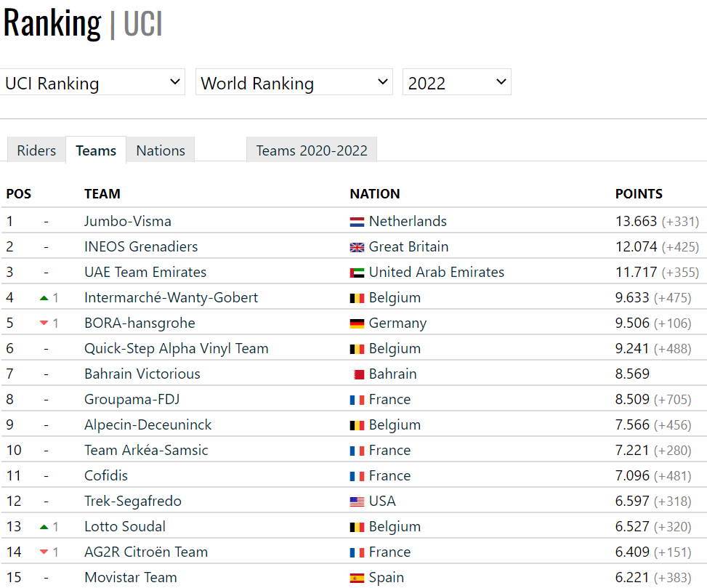Click the Spain flag icon
This screenshot has width=707, height=588.
click(357, 578)
